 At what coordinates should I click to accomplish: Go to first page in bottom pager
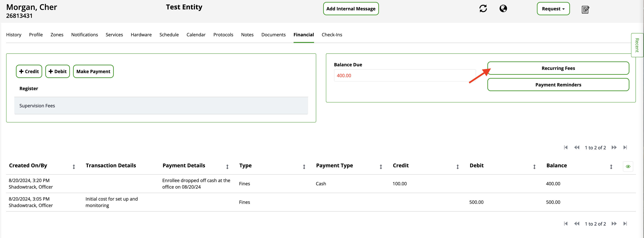[566, 224]
